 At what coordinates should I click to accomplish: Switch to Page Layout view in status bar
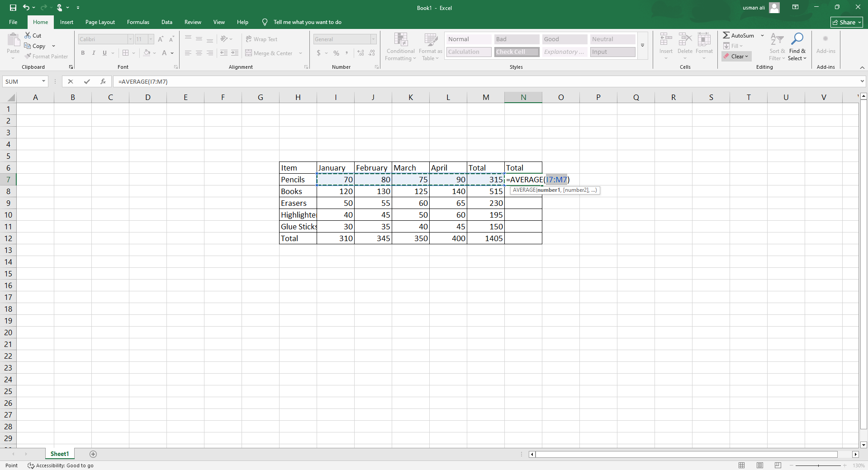click(x=760, y=465)
